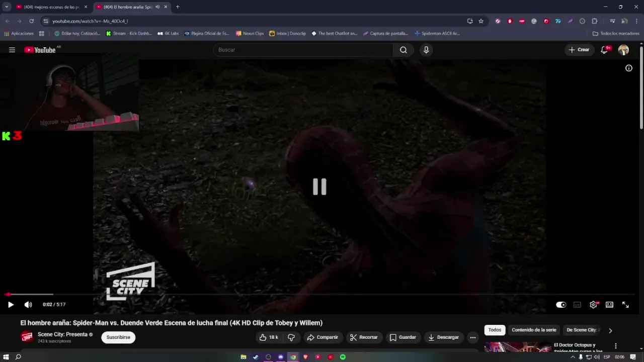Click the Crear create button
644x362 pixels.
(x=579, y=50)
